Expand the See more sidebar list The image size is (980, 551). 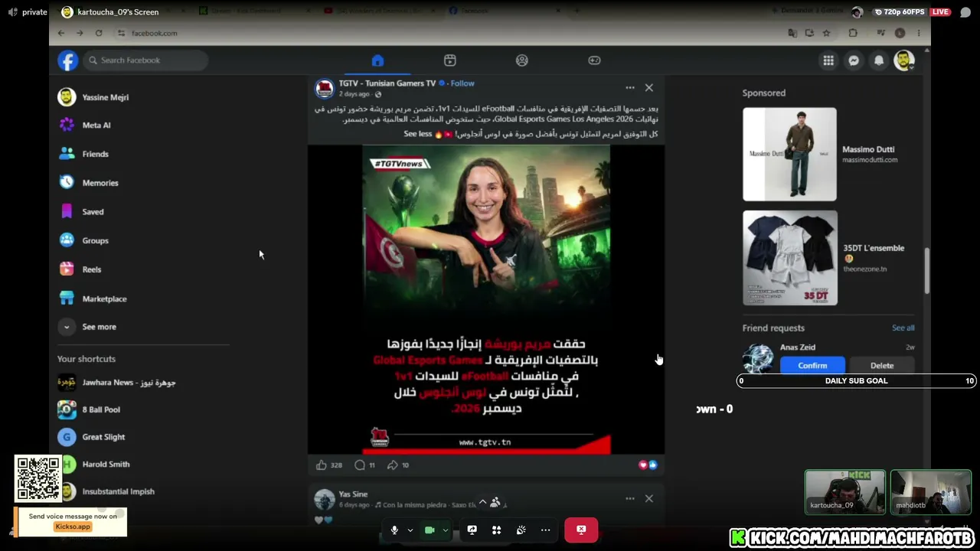tap(88, 327)
